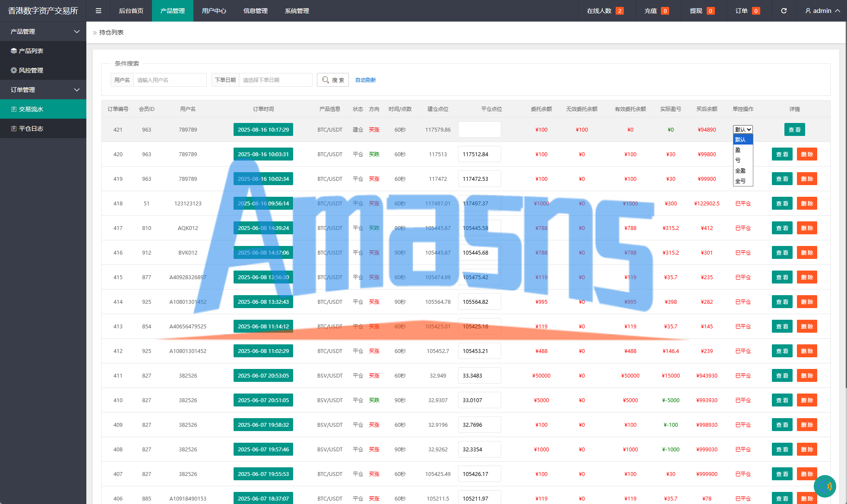Click the 搜索 search button

click(333, 80)
